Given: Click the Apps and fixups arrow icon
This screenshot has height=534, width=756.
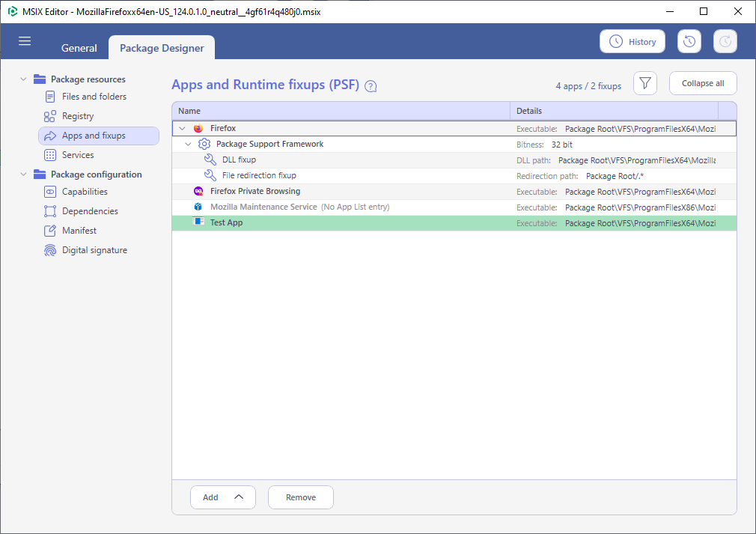Looking at the screenshot, I should 50,136.
